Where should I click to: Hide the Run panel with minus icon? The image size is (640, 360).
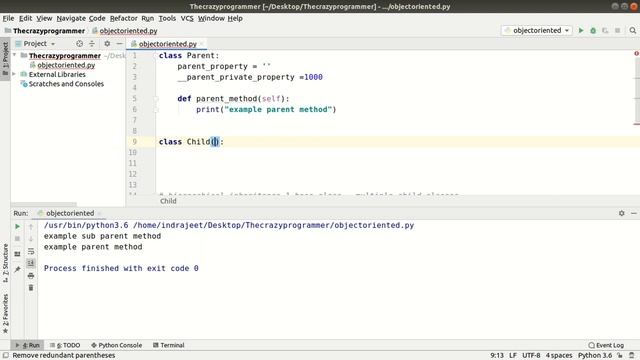pos(633,213)
